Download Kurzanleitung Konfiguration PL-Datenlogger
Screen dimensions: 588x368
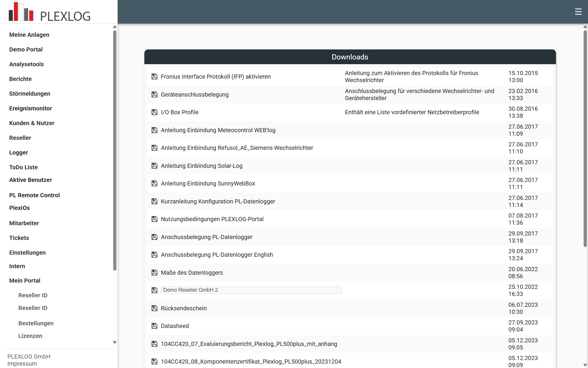pos(218,201)
